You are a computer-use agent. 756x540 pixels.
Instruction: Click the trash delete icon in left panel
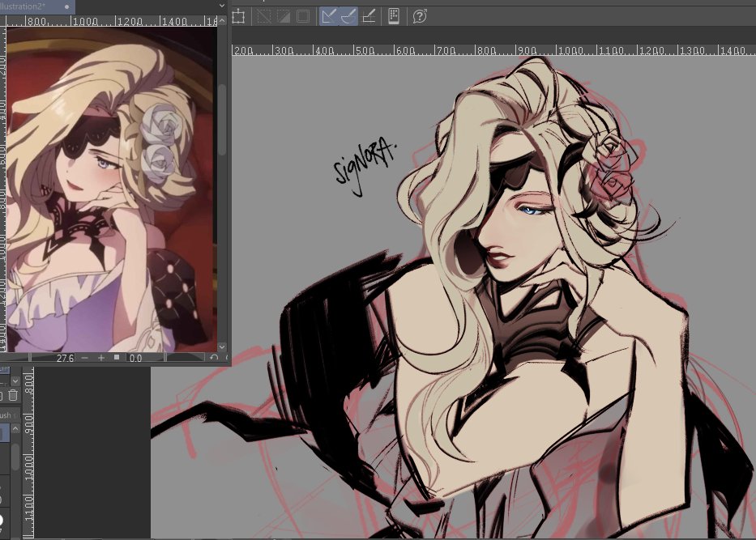coord(13,395)
